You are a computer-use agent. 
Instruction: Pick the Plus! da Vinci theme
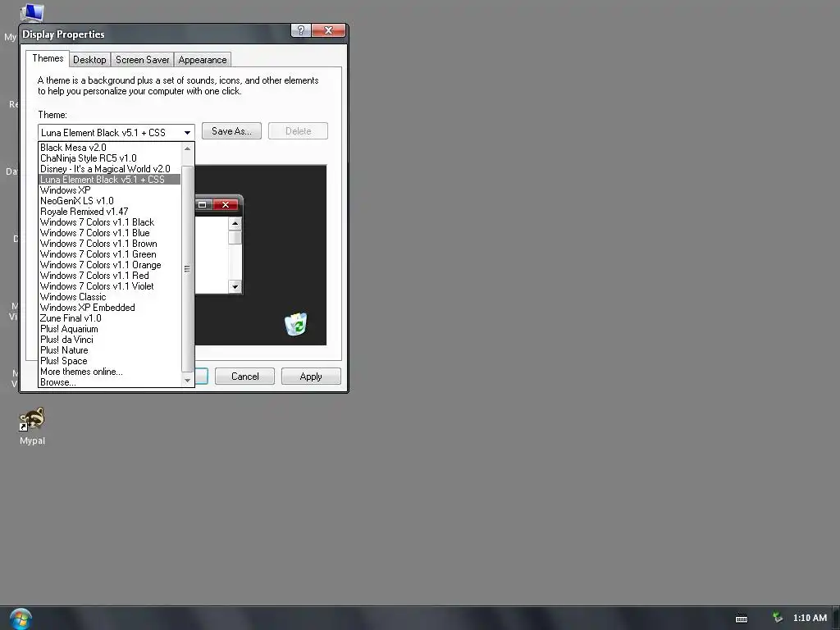tap(110, 340)
